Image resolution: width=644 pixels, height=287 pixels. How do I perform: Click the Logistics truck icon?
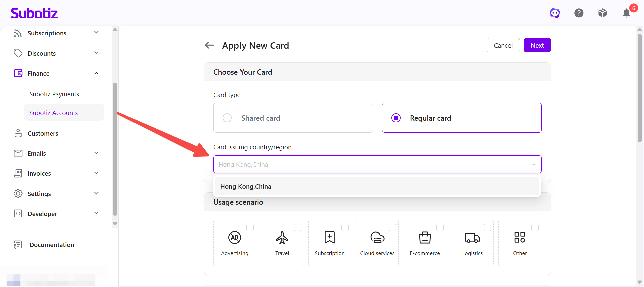[472, 237]
